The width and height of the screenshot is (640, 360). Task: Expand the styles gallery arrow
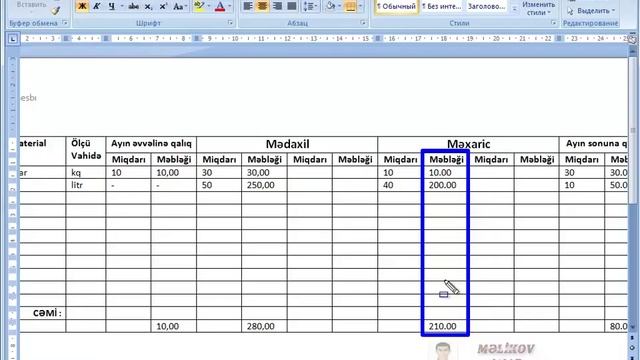pyautogui.click(x=514, y=9)
